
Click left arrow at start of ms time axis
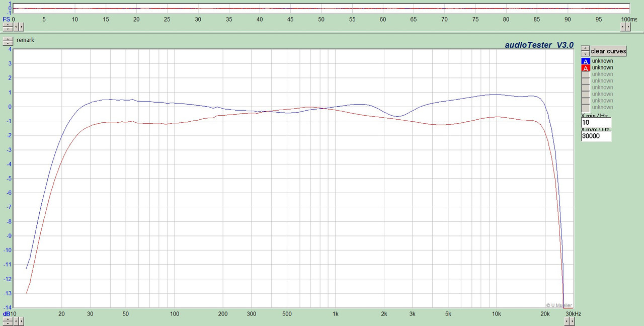(x=16, y=27)
